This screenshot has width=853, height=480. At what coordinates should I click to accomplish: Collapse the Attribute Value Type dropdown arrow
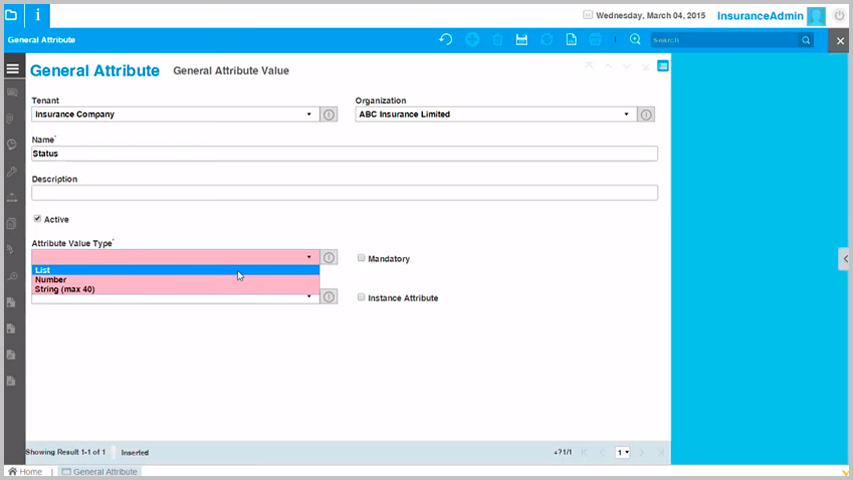[309, 257]
